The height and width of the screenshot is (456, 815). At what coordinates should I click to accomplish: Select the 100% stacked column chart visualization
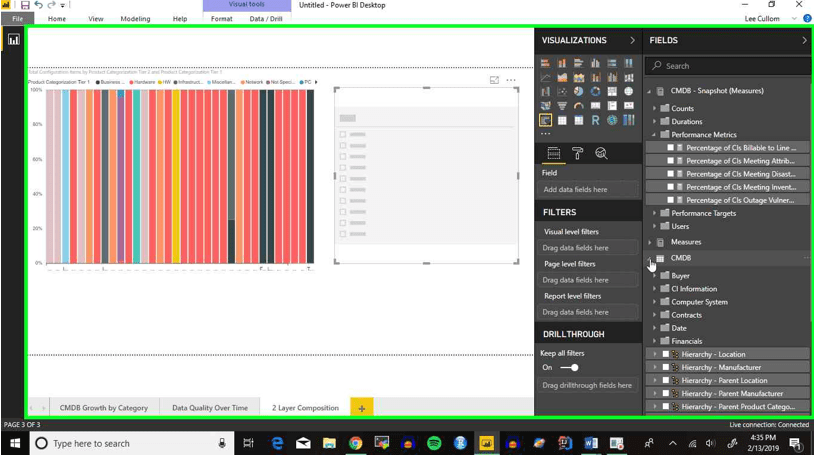coord(628,63)
